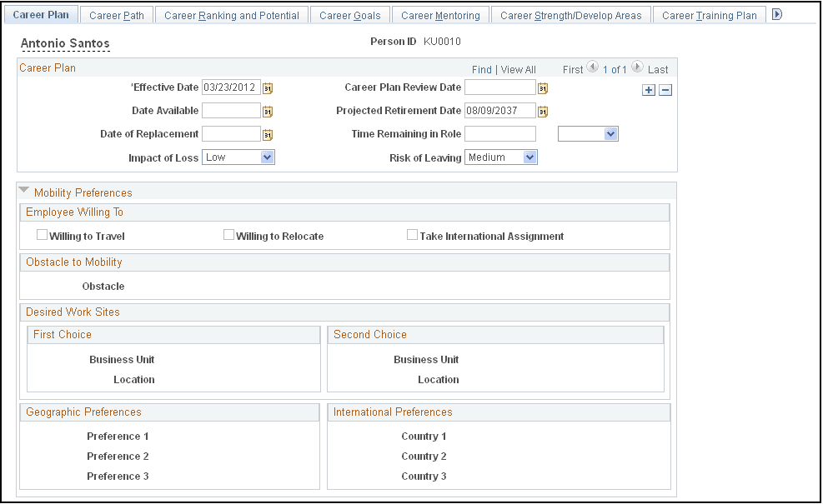Open the Impact of Loss dropdown
Screen dimensions: 823x504
coord(268,157)
